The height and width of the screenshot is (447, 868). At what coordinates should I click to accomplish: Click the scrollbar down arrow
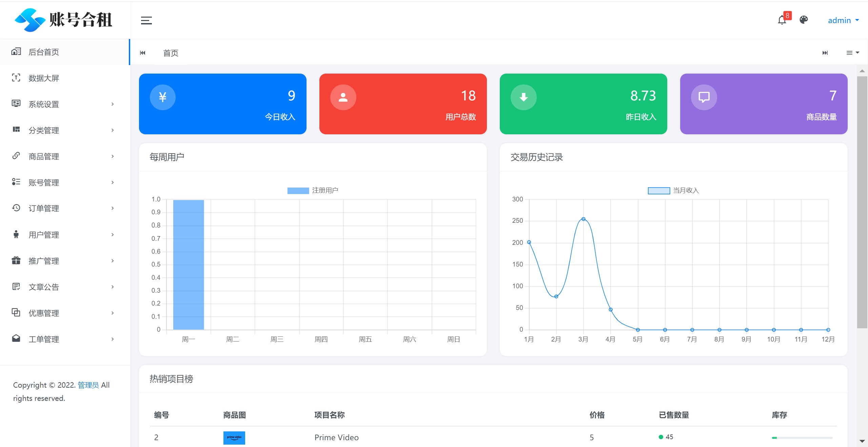(x=862, y=441)
